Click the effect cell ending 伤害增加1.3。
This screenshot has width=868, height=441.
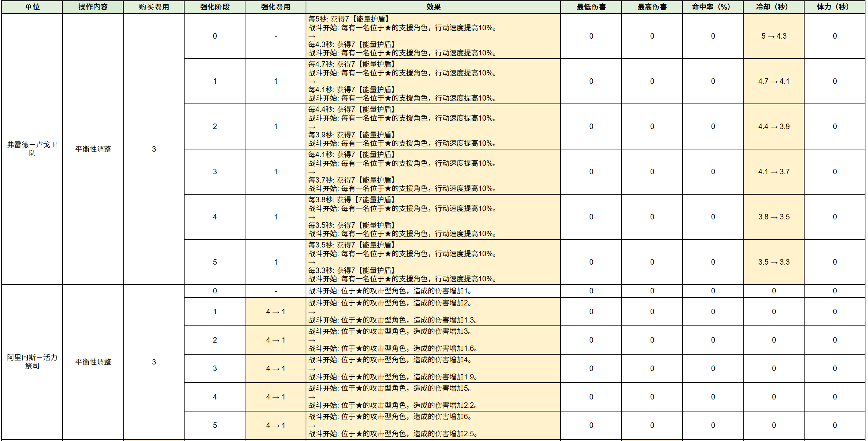tap(433, 312)
